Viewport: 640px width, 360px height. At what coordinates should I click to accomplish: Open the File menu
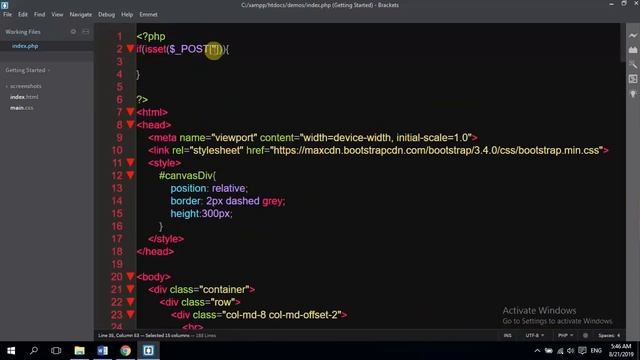pos(7,14)
